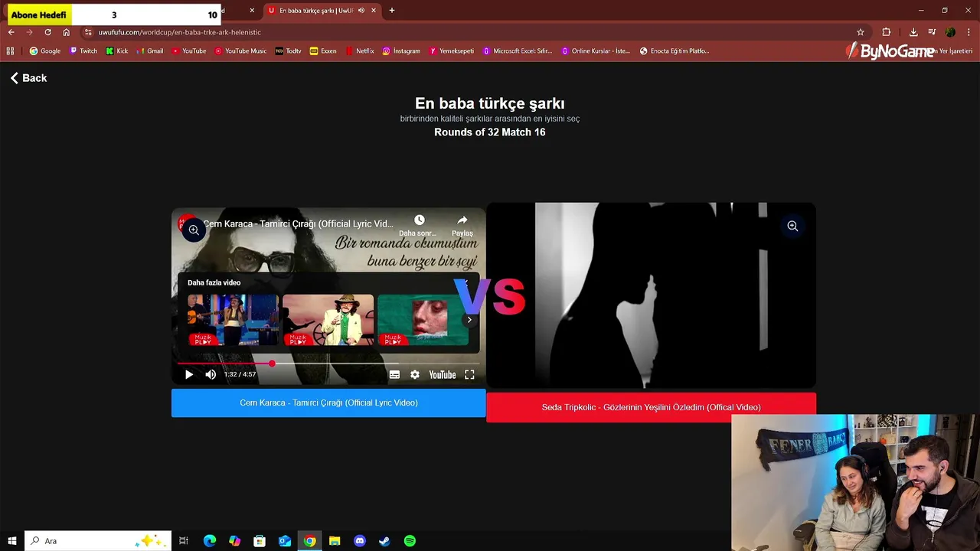Bookmark this page with the star icon

[861, 32]
